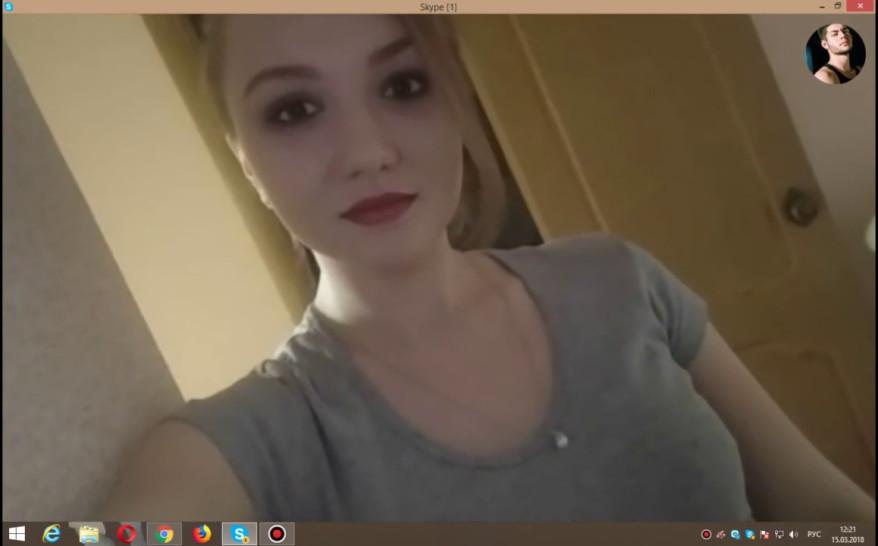Switch the РУС input language indicator

pyautogui.click(x=814, y=534)
